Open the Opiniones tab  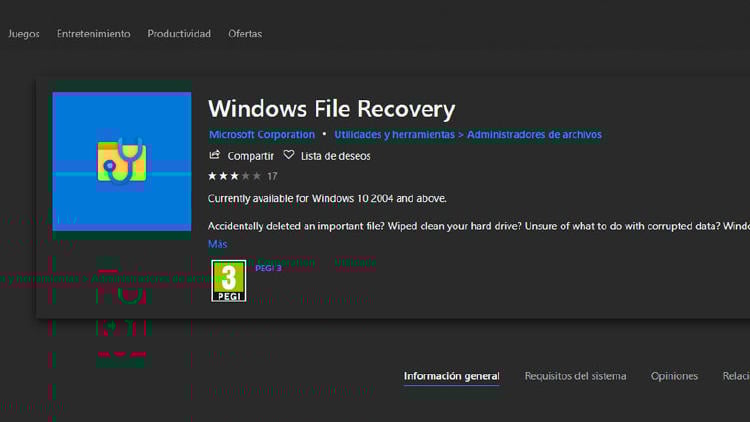point(674,376)
